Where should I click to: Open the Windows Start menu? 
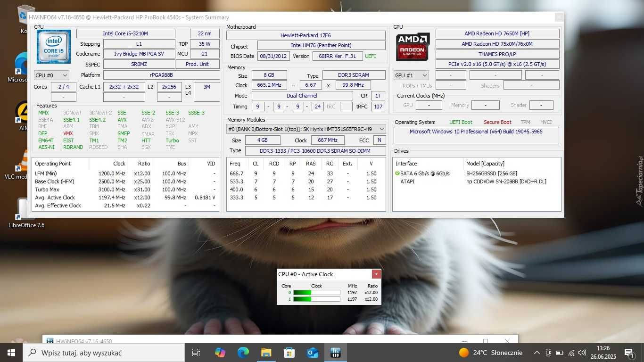[x=11, y=353]
